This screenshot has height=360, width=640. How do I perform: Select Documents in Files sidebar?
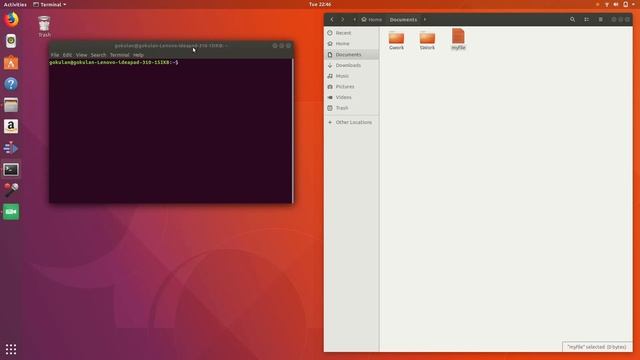(351, 54)
